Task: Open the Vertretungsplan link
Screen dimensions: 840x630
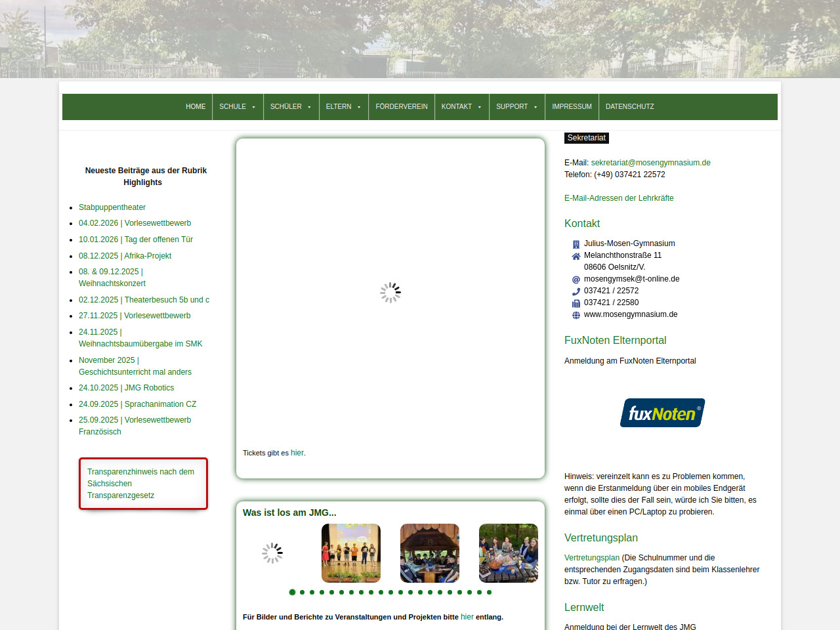Action: tap(591, 558)
